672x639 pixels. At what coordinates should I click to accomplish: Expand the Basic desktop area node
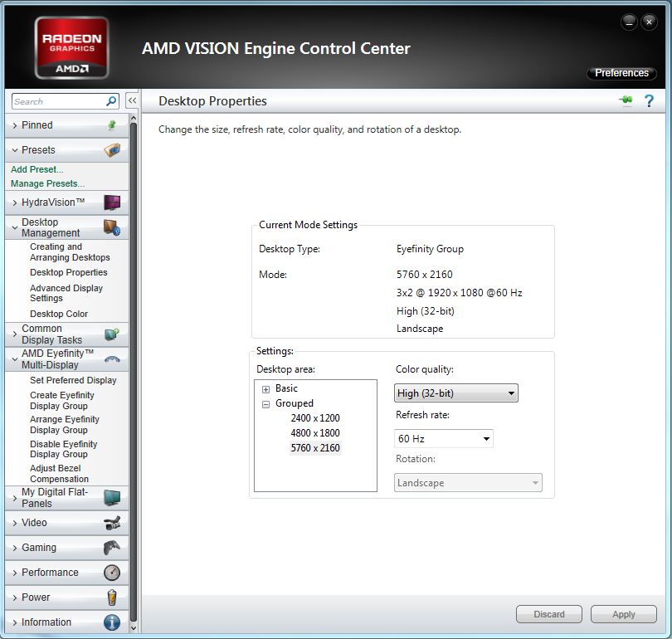[265, 389]
